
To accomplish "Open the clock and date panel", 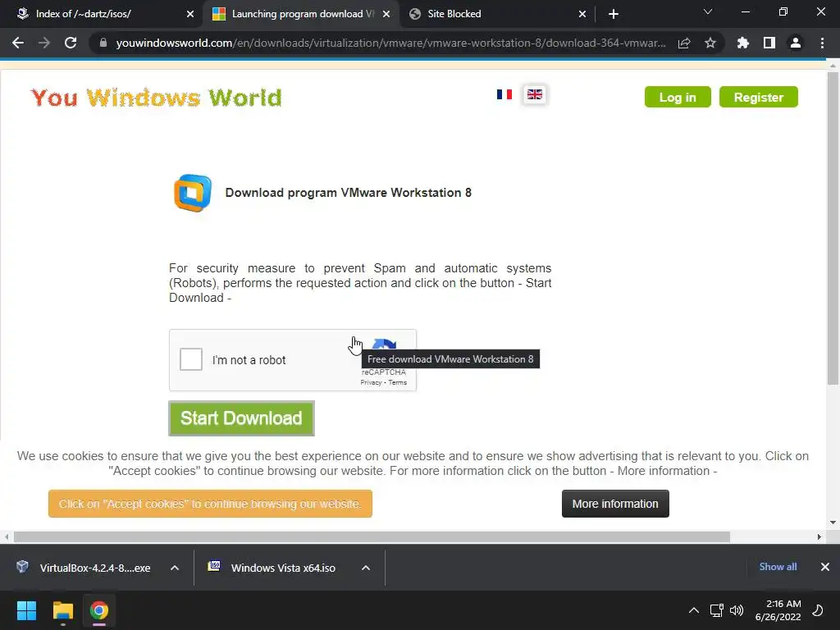I will (778, 610).
